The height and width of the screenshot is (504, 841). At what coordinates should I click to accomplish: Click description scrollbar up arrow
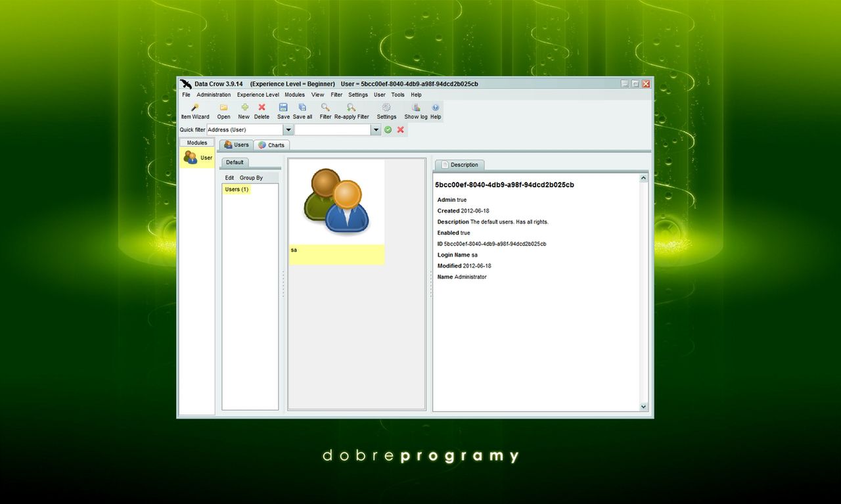click(x=643, y=178)
